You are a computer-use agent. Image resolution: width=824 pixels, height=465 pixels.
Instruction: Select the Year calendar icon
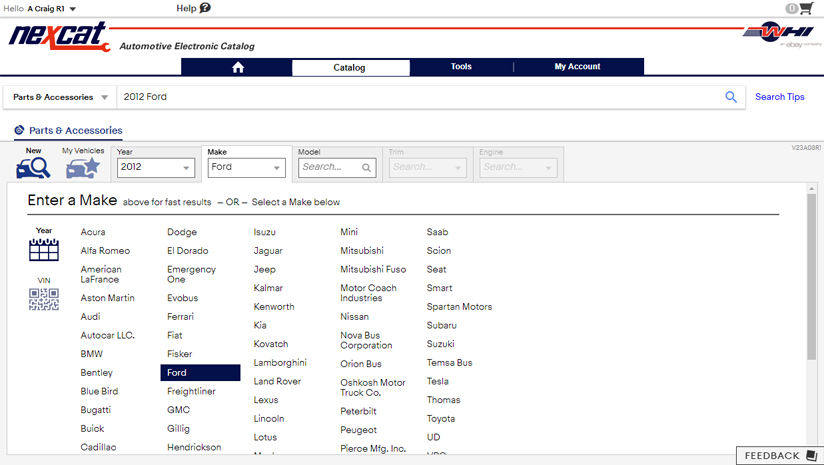(x=44, y=250)
